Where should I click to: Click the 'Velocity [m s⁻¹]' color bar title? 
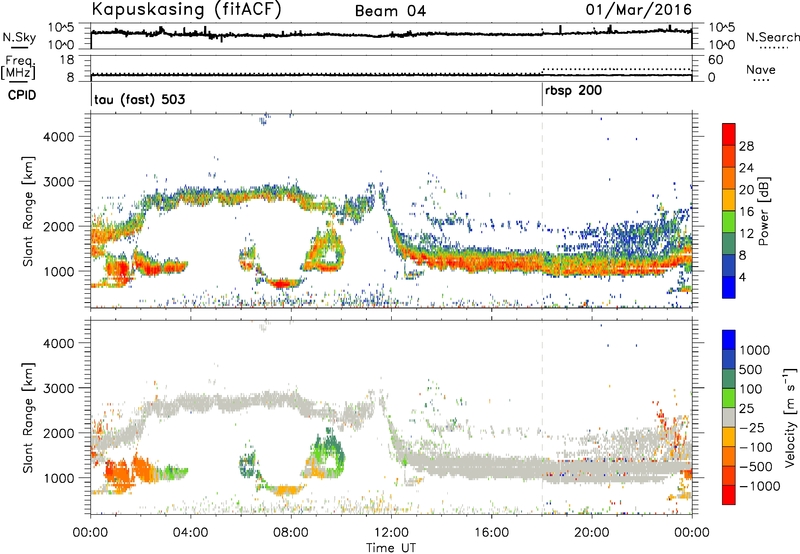pos(790,417)
